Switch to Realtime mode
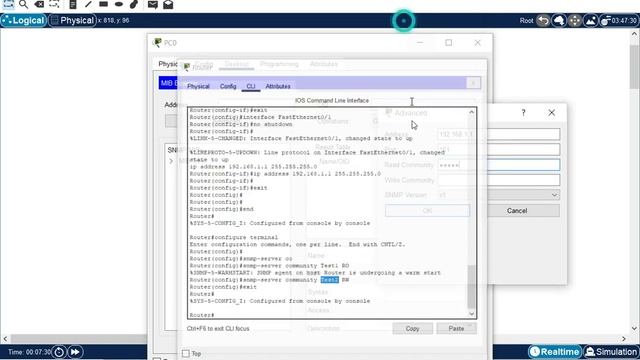Screen dimensions: 640x360 pos(555,351)
